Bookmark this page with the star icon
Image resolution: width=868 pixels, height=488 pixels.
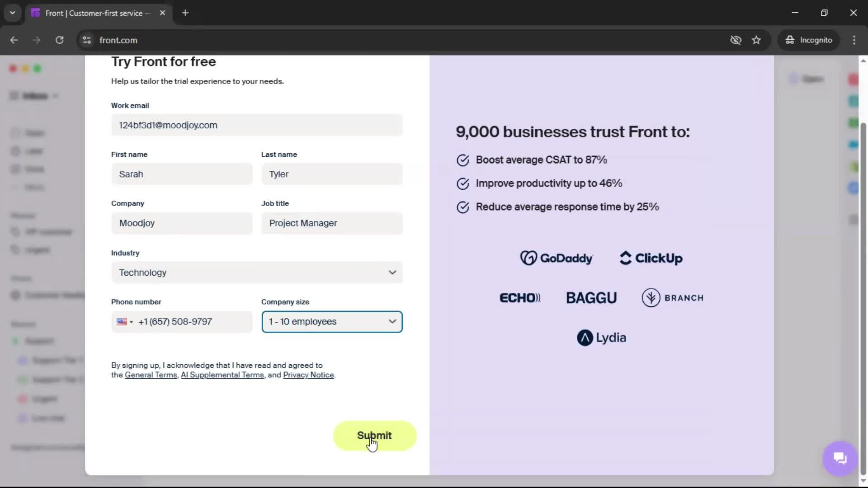pyautogui.click(x=757, y=40)
